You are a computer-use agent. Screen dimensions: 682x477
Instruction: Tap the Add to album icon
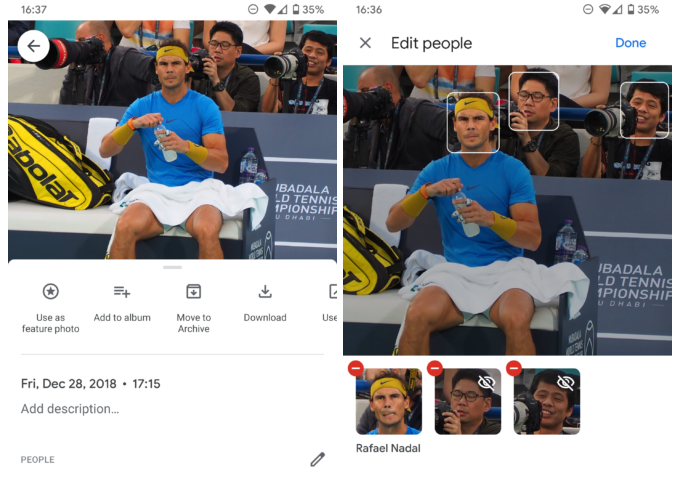[x=122, y=291]
